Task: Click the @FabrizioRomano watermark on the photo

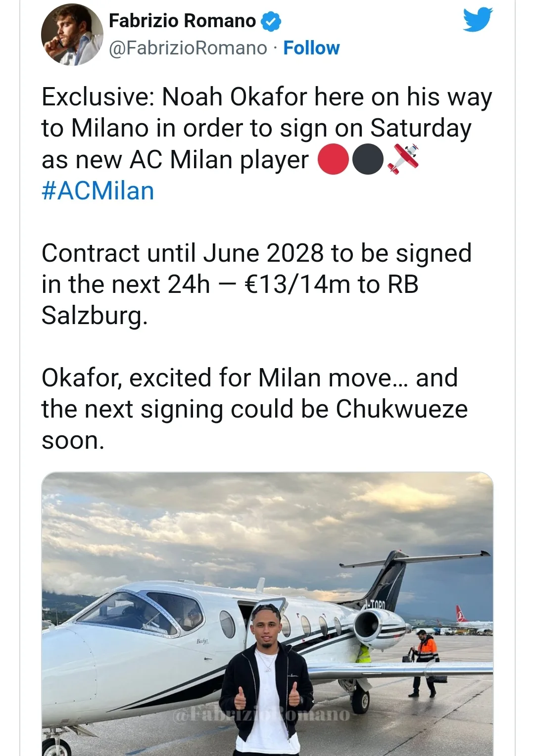Action: coord(261,714)
